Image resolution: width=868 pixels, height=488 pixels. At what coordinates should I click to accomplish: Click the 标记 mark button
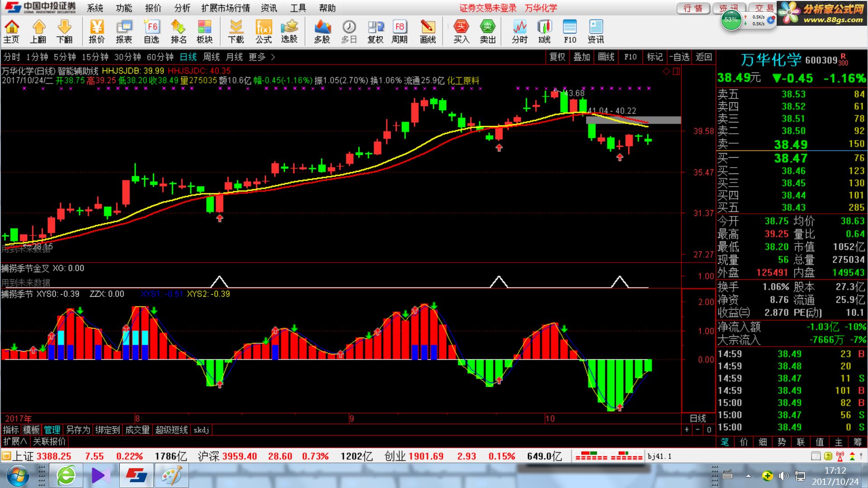[x=655, y=57]
